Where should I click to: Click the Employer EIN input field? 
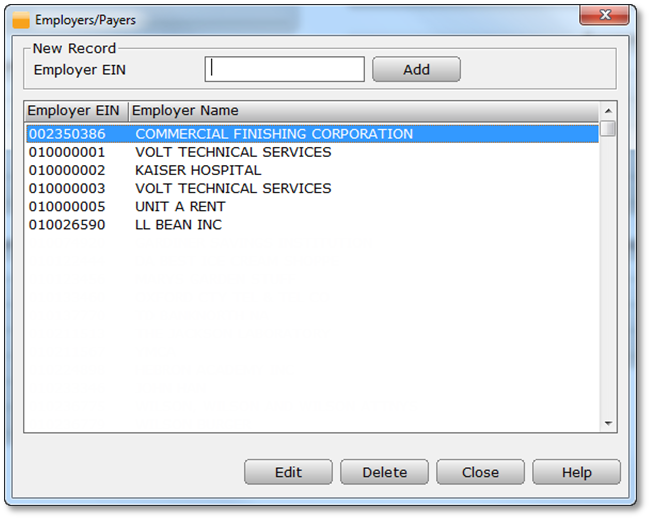click(x=285, y=69)
